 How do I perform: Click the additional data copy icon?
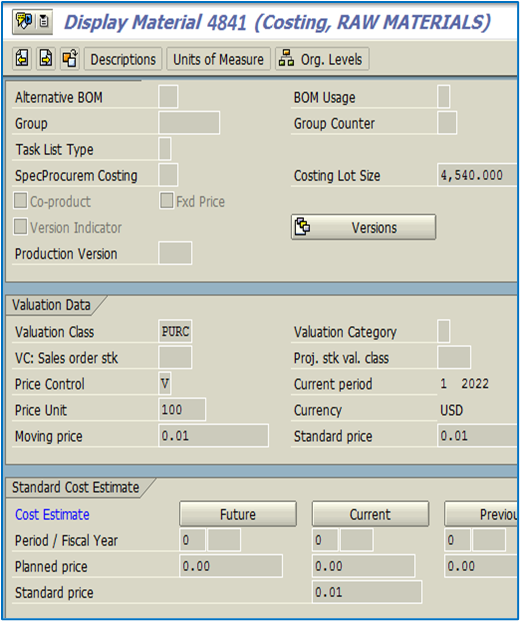[70, 59]
